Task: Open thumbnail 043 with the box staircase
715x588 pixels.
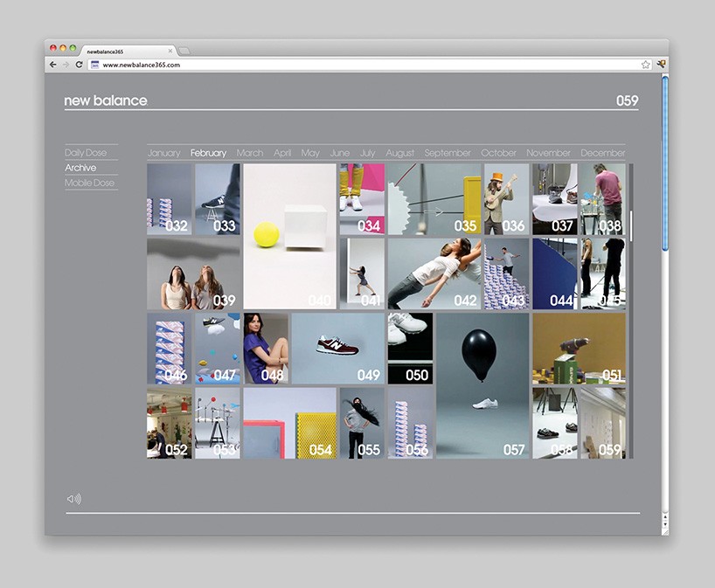Action: pos(506,274)
